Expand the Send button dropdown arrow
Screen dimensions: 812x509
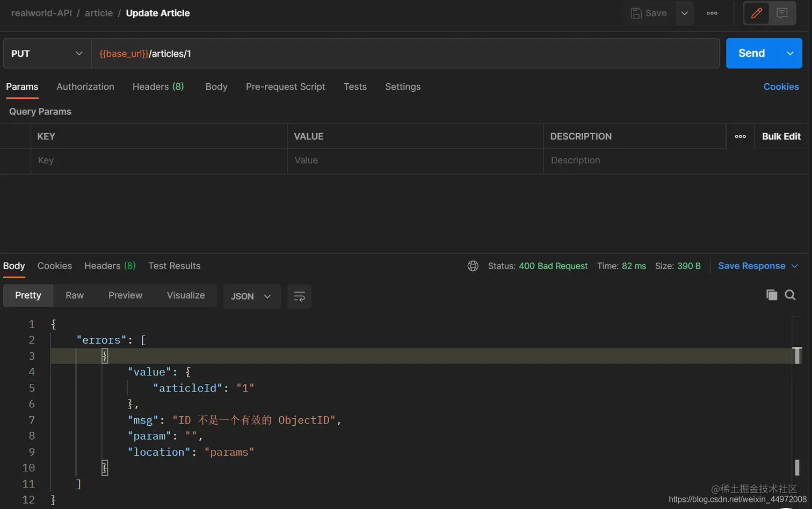(x=790, y=53)
